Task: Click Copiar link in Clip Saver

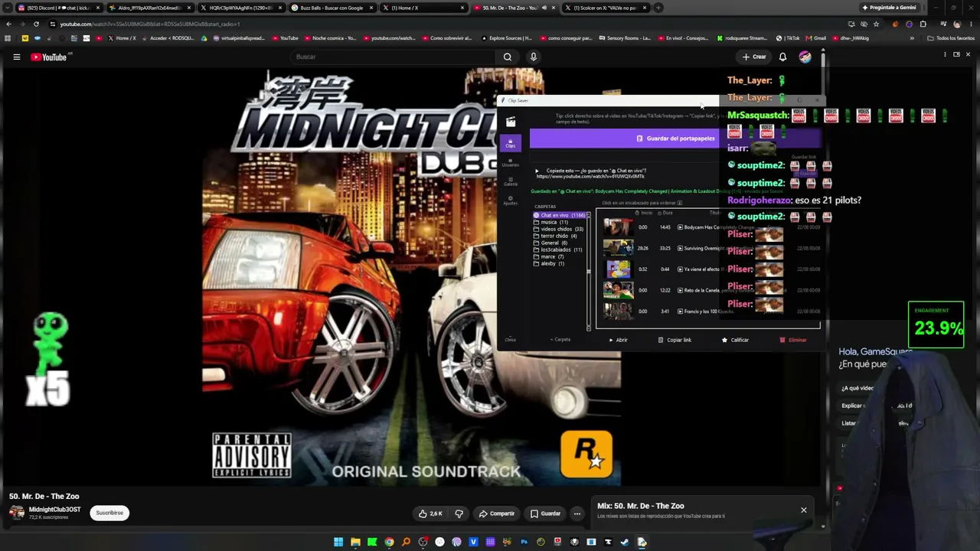Action: pyautogui.click(x=675, y=340)
